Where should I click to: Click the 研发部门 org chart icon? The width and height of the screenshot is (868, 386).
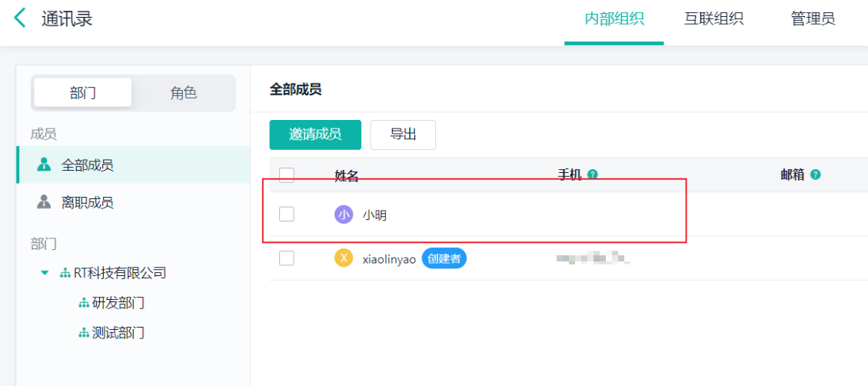click(x=84, y=303)
